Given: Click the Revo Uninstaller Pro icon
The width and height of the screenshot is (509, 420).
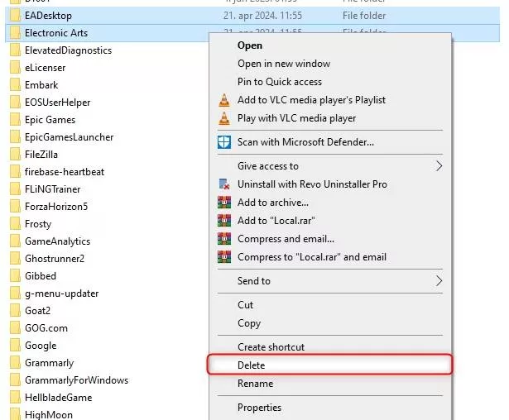Looking at the screenshot, I should point(224,184).
